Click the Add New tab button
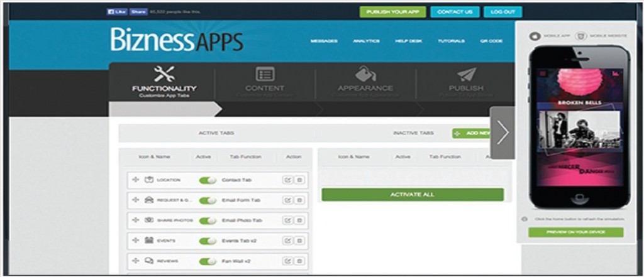 473,133
